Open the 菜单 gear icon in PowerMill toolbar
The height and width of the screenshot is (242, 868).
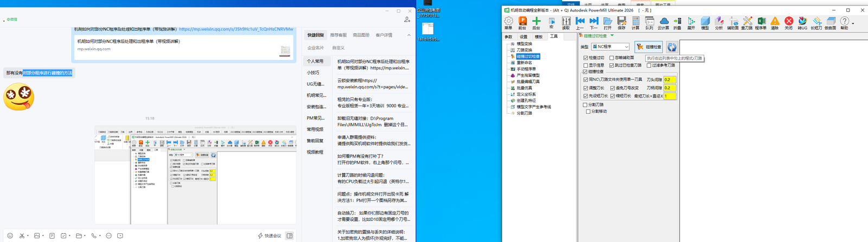click(x=508, y=22)
